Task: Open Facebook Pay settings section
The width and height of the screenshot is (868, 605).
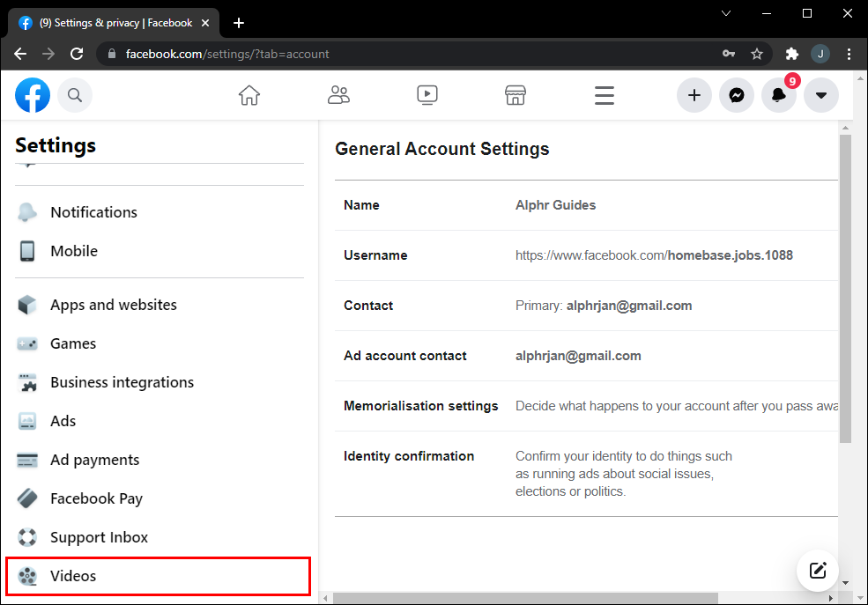Action: point(96,498)
